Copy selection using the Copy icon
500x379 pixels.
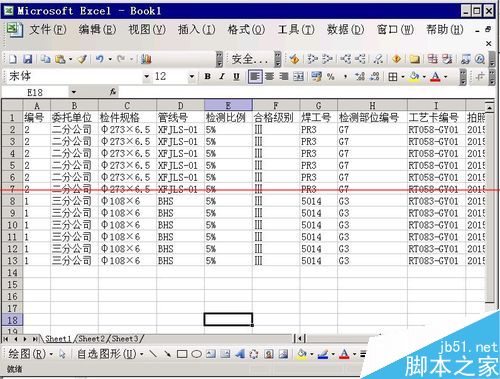point(45,59)
